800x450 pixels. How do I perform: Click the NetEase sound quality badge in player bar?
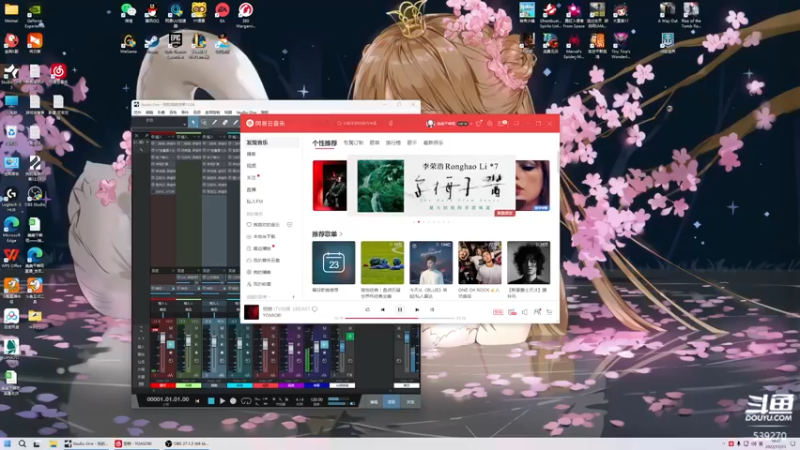click(498, 312)
